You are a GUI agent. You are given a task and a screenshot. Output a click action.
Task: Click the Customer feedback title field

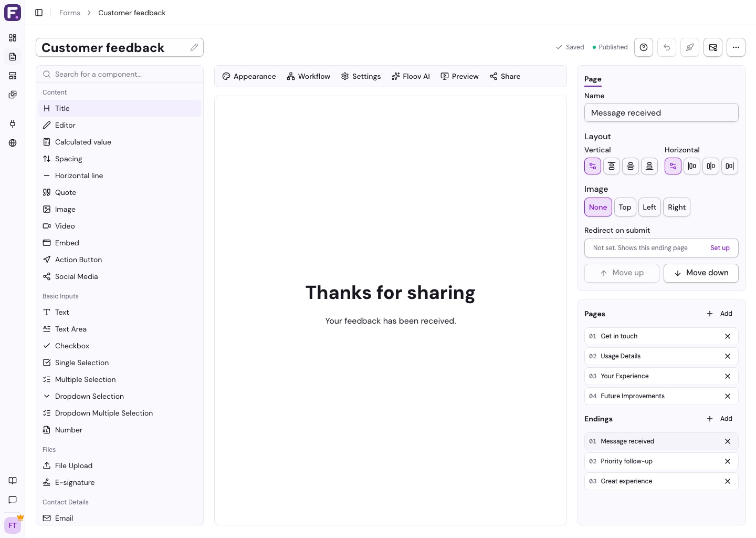coord(120,47)
